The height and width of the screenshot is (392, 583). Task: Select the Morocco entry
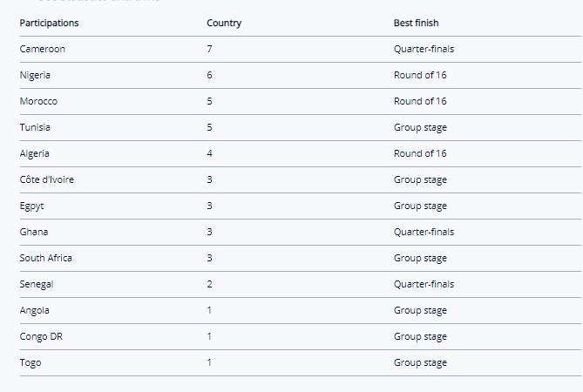coord(39,101)
